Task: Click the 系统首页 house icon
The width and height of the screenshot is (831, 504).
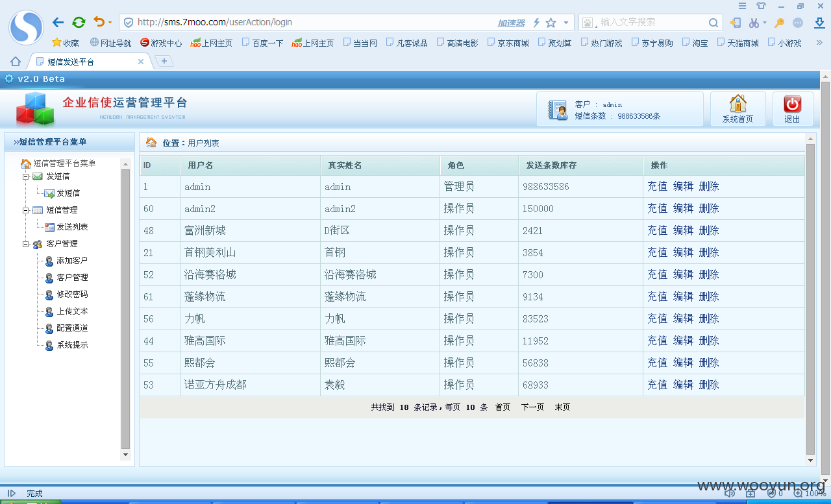Action: 738,104
